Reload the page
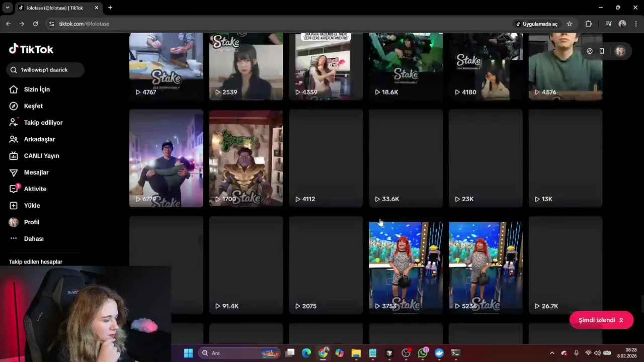The image size is (644, 362). tap(35, 24)
